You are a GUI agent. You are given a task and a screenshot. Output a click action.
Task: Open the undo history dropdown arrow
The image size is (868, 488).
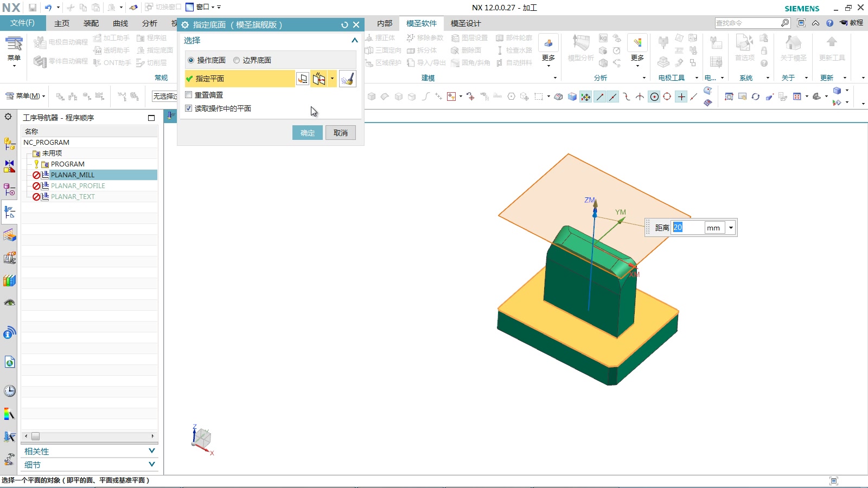pos(58,8)
